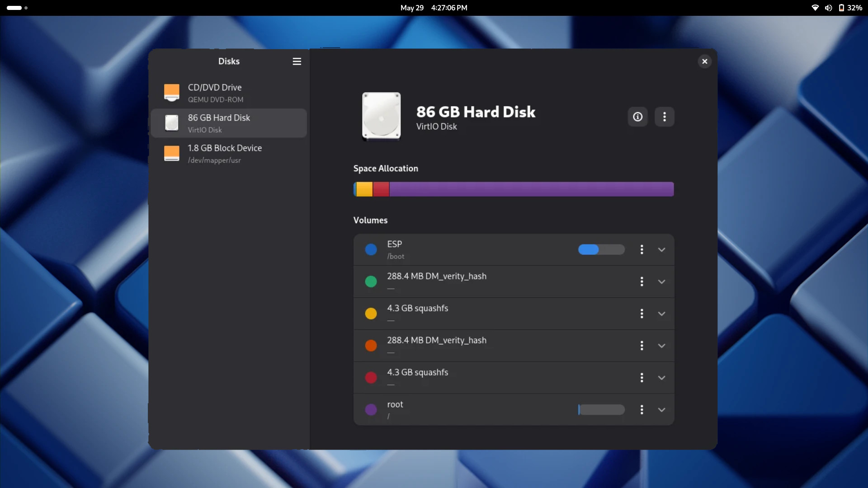Click the 86 GB Hard Disk title
Viewport: 868px width, 488px height.
pyautogui.click(x=476, y=112)
